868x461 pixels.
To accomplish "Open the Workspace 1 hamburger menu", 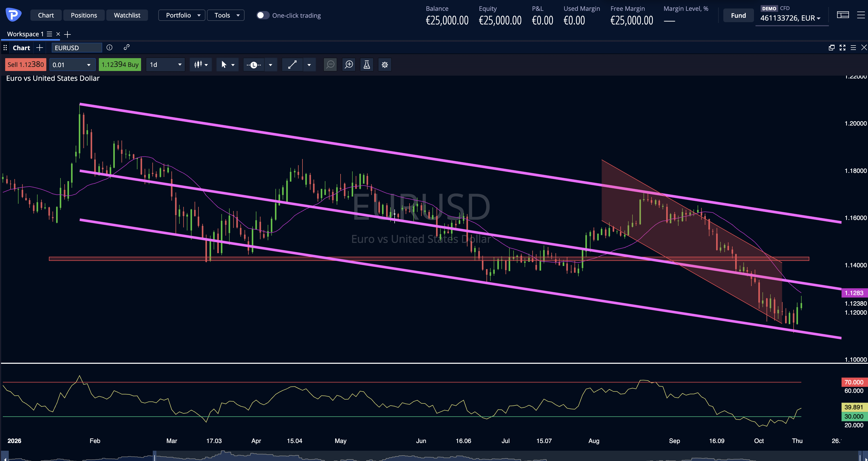I will 49,34.
